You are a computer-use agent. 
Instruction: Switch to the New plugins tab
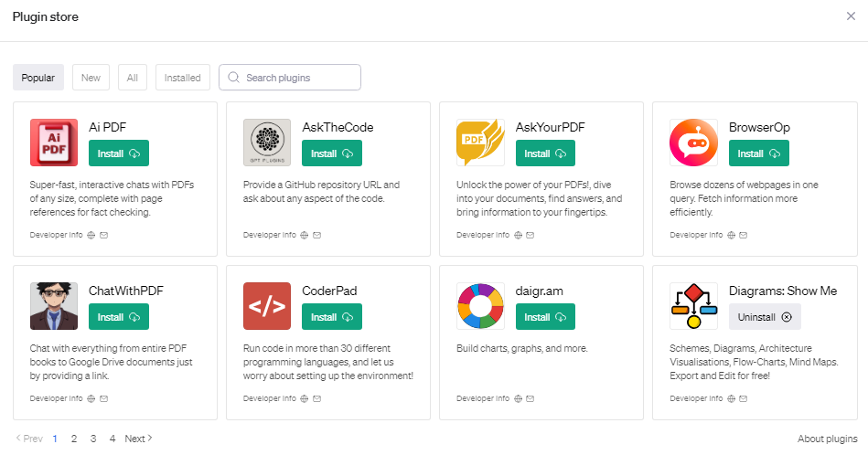91,78
